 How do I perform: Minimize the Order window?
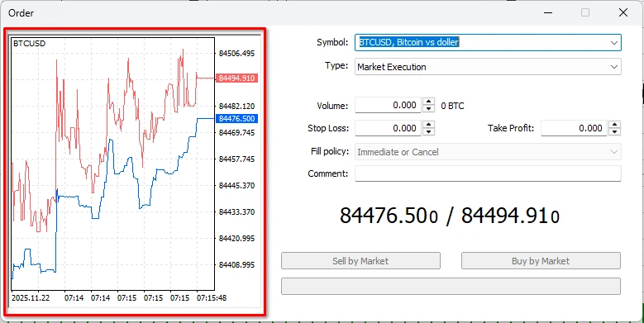(547, 12)
